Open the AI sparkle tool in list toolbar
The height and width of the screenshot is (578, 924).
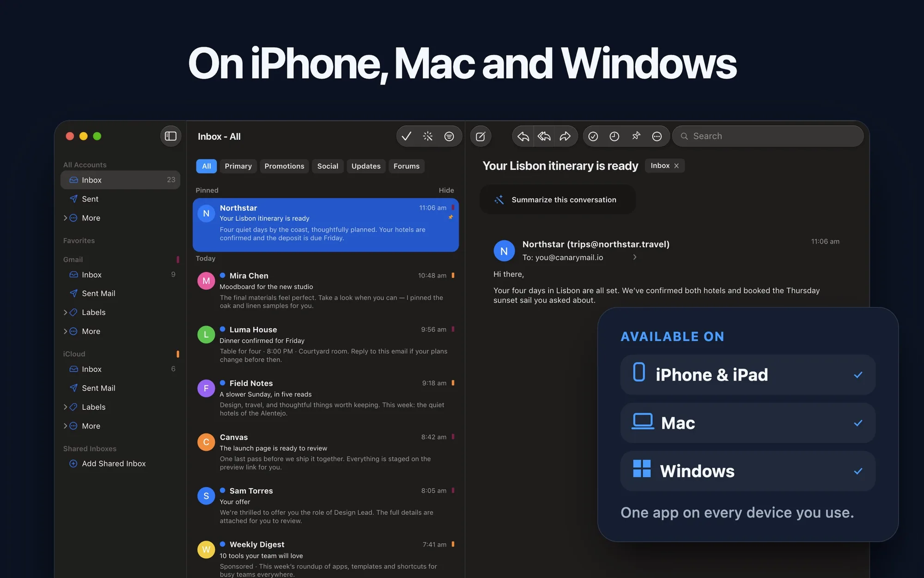coord(428,136)
